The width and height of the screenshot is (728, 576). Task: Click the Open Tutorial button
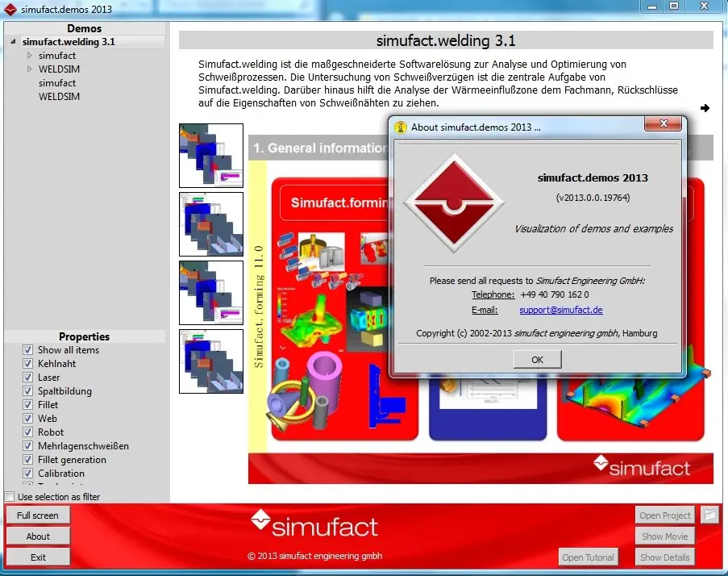point(589,557)
